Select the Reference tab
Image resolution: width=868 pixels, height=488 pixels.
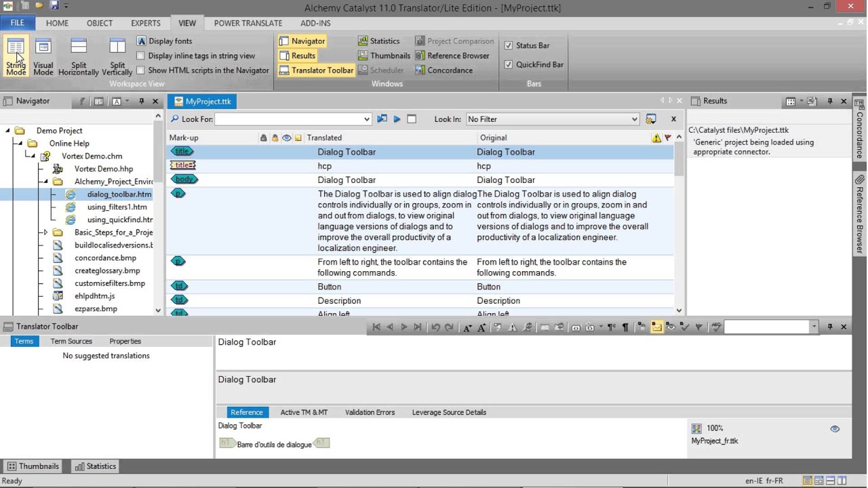click(x=247, y=413)
